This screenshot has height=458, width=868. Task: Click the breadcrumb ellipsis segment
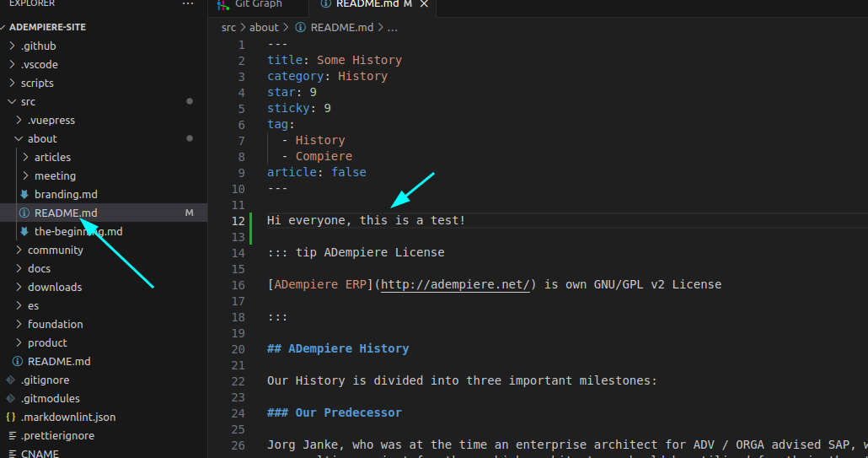pos(393,27)
